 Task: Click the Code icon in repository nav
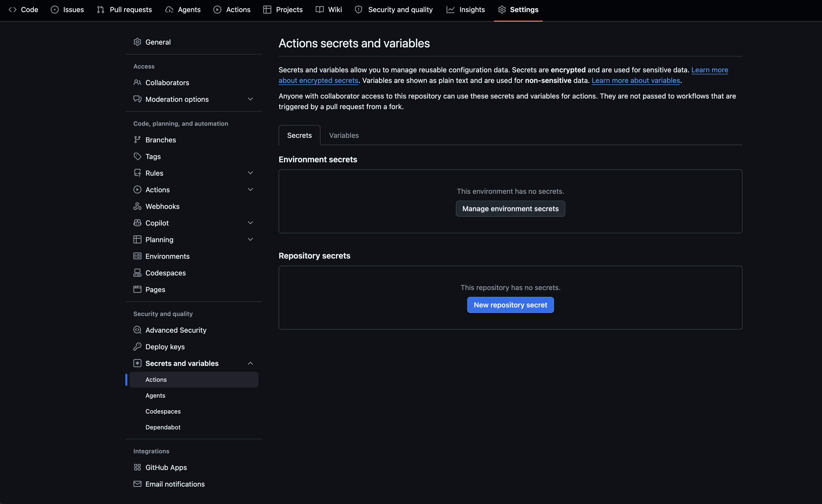point(13,10)
